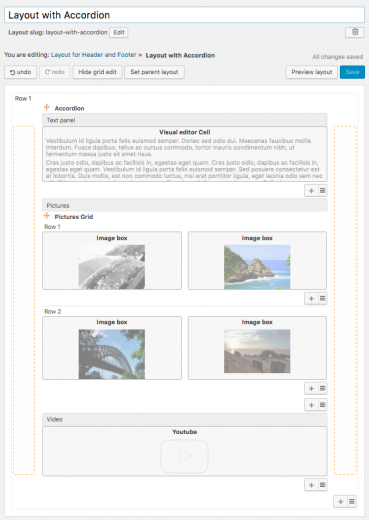Select the Visual editor Cell
Viewport: 369px width, 520px height.
click(x=185, y=154)
